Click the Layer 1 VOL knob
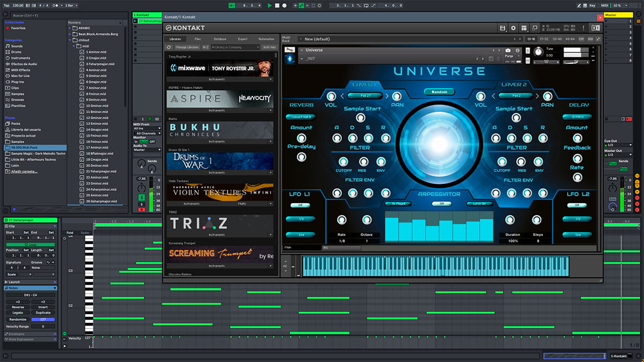The image size is (644, 362). click(331, 96)
